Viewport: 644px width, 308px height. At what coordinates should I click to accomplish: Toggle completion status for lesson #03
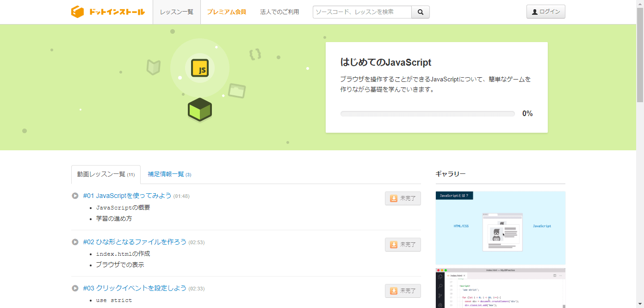(x=402, y=290)
